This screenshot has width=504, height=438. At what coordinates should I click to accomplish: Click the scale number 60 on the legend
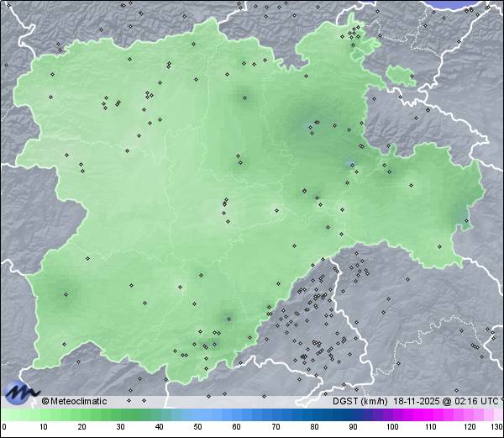pos(237,428)
